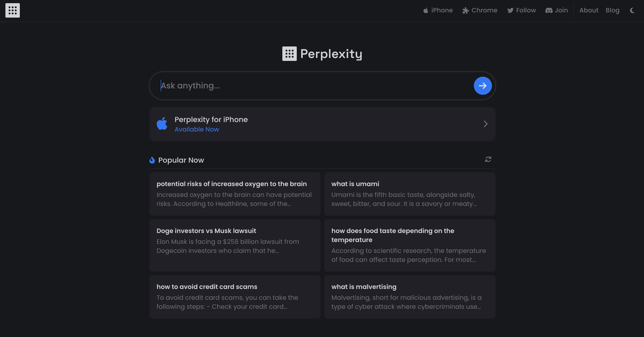
Task: Click the 'To avoid credit card scams, you can' snippet
Action: pyautogui.click(x=227, y=302)
